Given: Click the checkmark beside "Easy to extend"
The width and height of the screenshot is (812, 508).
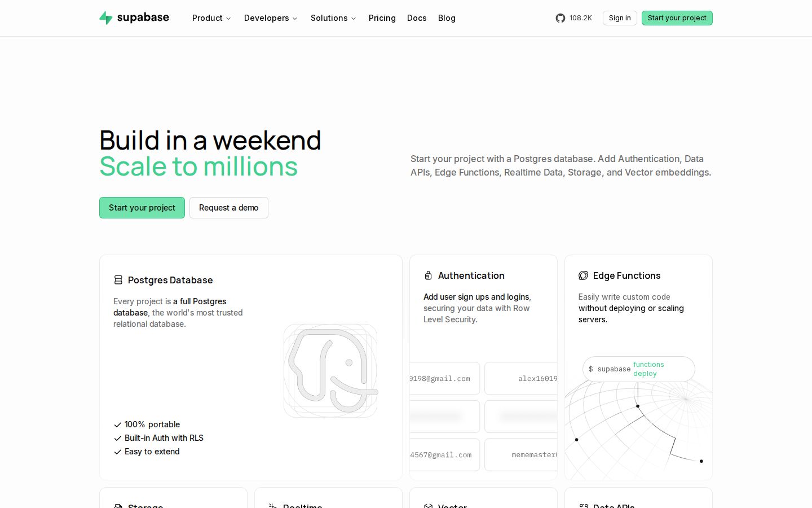Looking at the screenshot, I should click(x=118, y=452).
